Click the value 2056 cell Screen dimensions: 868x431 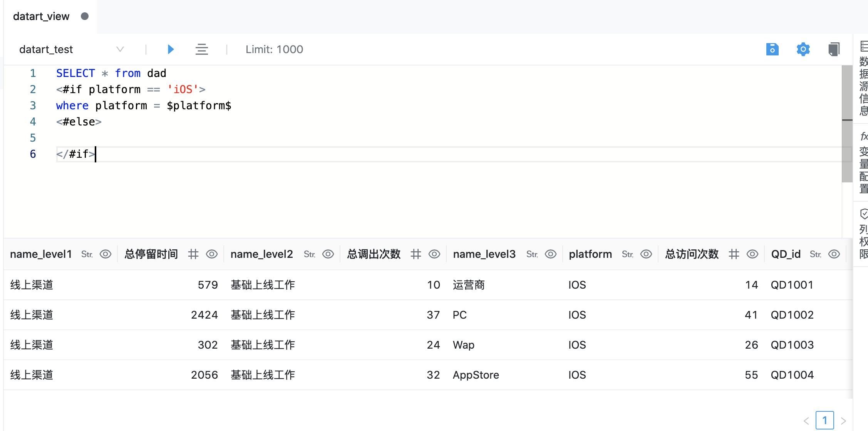tap(204, 375)
